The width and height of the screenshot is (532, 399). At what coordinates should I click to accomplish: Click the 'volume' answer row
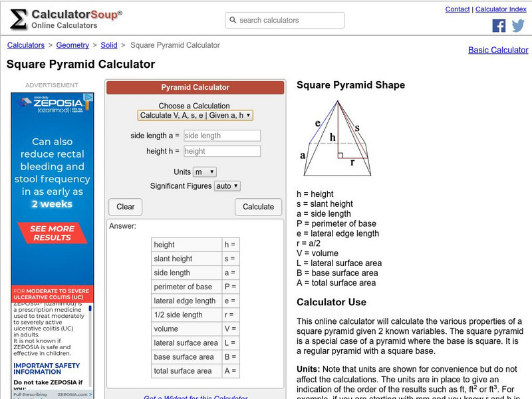(196, 329)
